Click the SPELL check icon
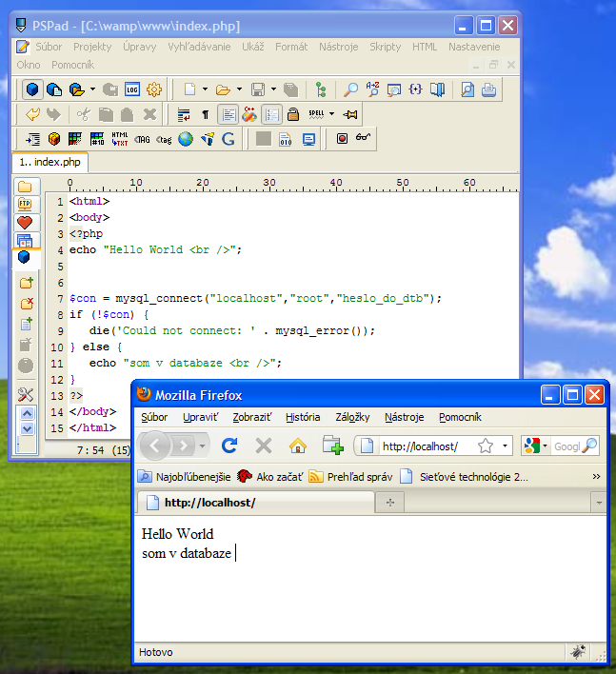616x674 pixels. click(x=316, y=114)
